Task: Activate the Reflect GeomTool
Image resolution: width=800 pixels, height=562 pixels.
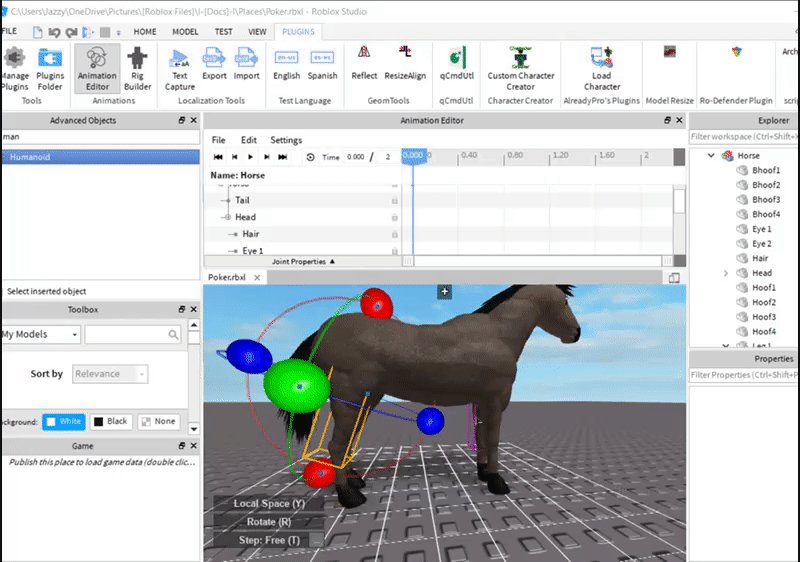Action: coord(364,63)
